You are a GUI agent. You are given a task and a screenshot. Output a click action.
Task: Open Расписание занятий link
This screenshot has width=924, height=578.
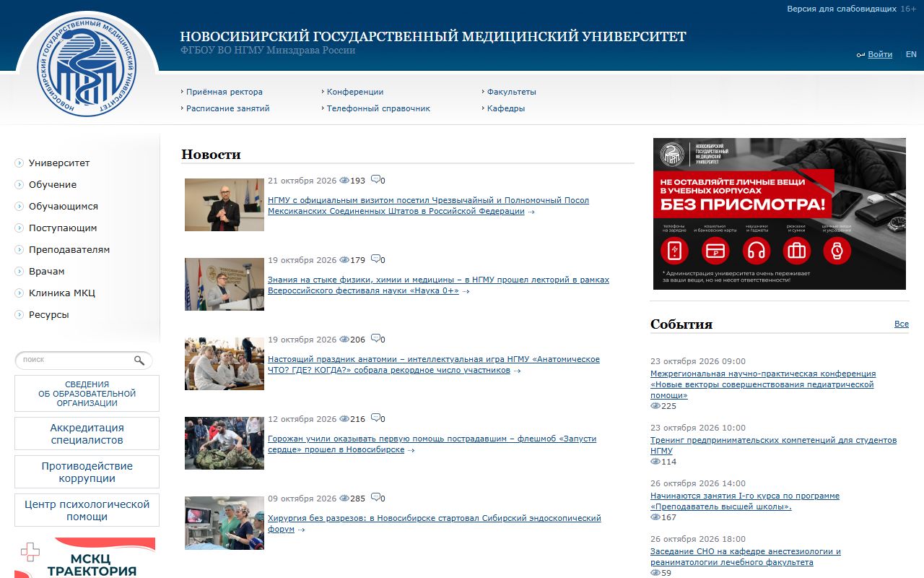228,108
